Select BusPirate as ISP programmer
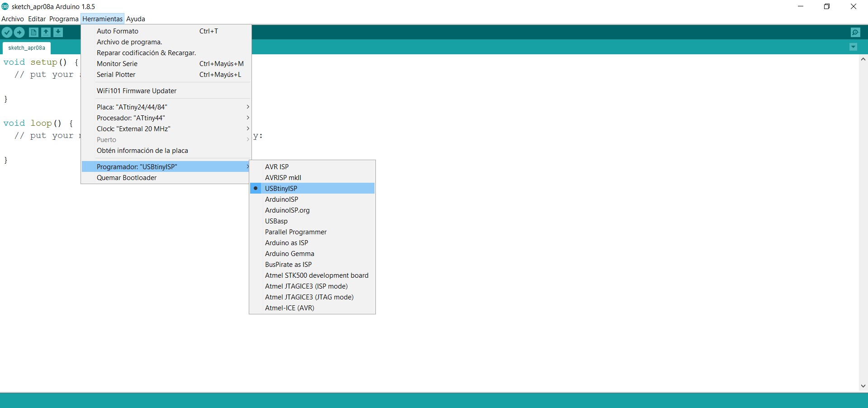868x408 pixels. click(x=312, y=264)
